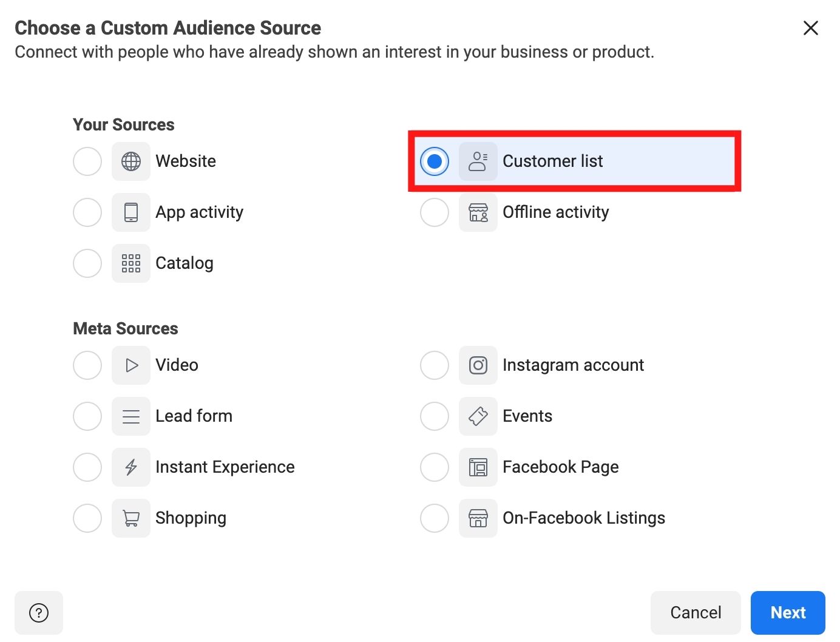840x642 pixels.
Task: Cancel the custom audience dialog
Action: click(696, 613)
